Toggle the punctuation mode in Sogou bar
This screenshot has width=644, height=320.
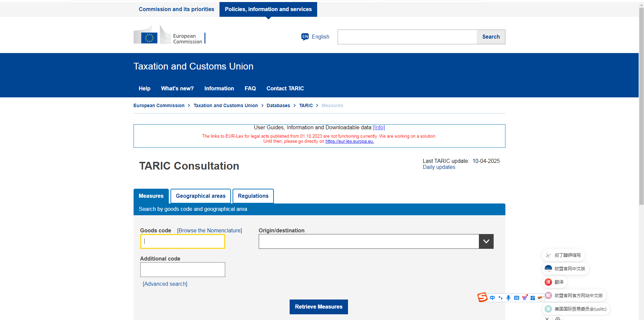(x=500, y=298)
